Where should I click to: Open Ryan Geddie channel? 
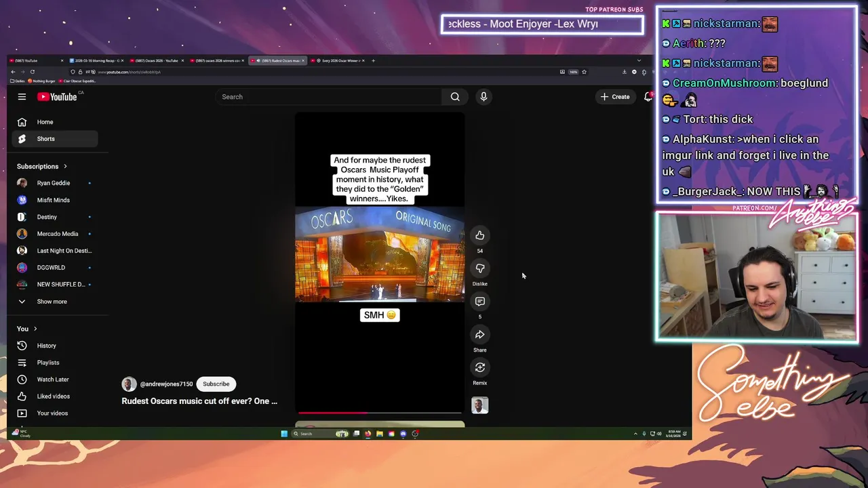point(54,183)
